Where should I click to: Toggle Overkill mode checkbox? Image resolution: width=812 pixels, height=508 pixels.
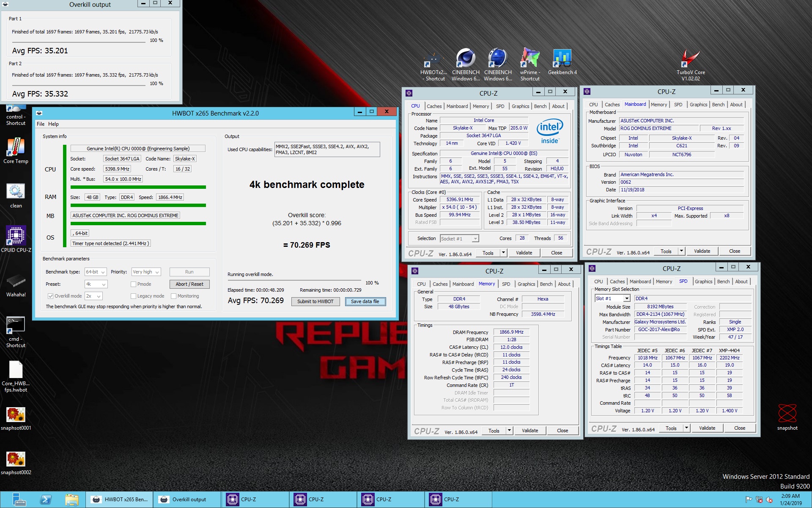tap(50, 296)
